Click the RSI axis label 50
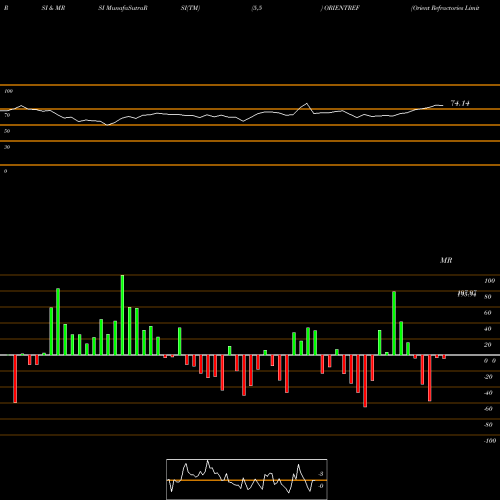This screenshot has height=500, width=500. click(7, 131)
